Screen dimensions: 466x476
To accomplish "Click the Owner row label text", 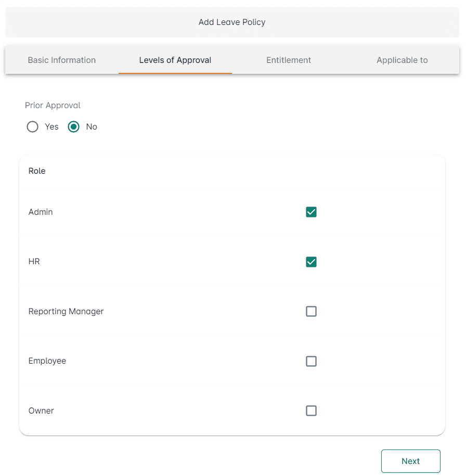I will click(x=41, y=410).
